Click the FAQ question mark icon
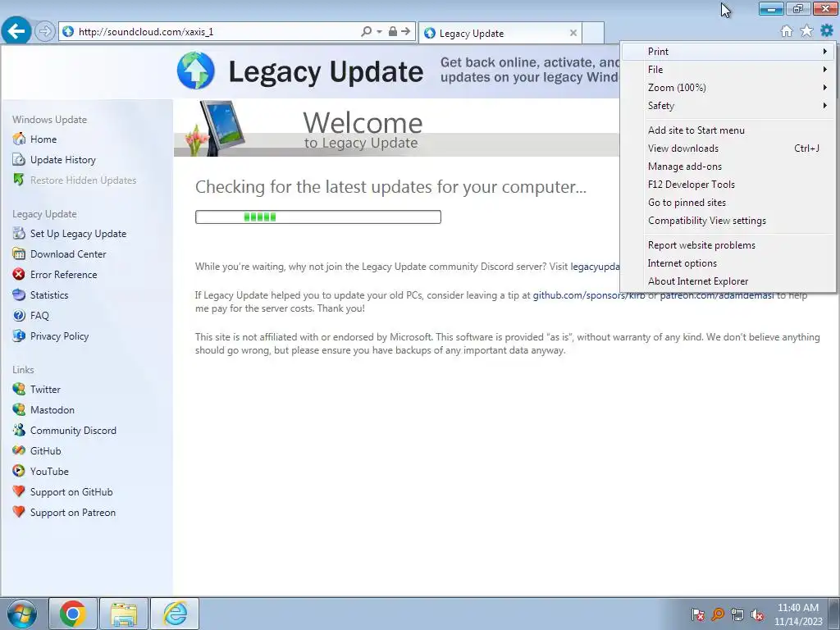The height and width of the screenshot is (630, 840). click(x=19, y=316)
